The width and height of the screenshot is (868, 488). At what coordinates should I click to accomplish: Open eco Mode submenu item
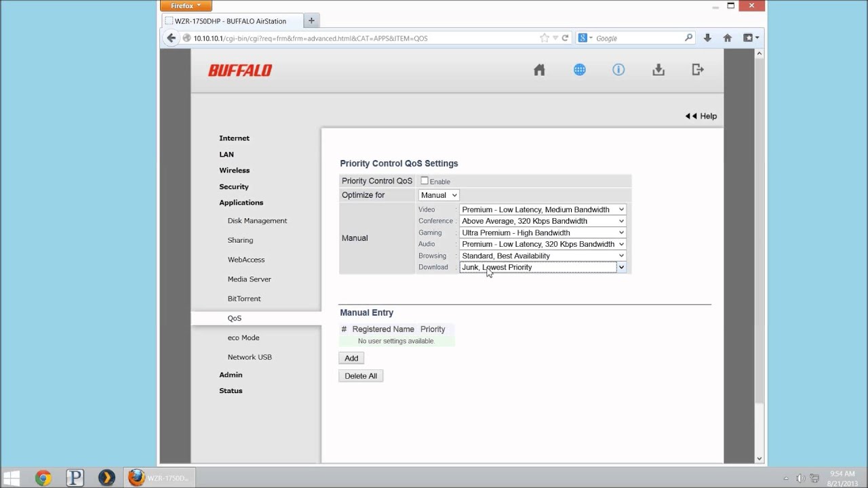[x=243, y=338]
